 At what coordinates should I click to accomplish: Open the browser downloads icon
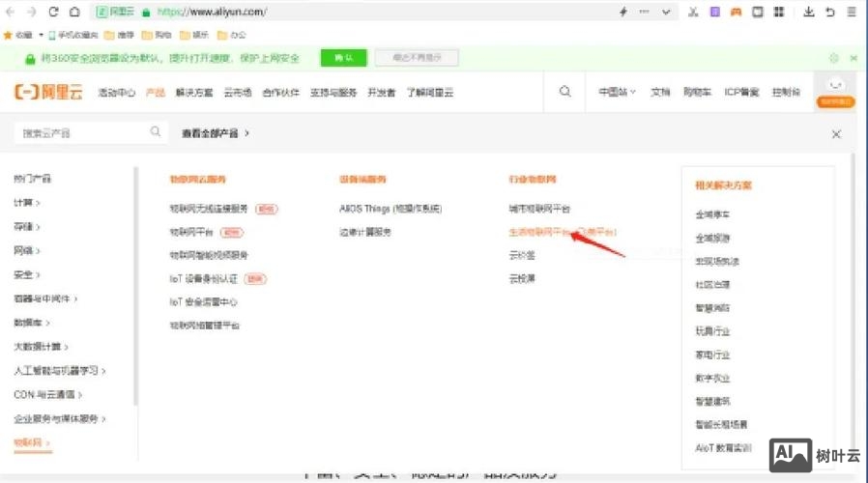coord(809,12)
